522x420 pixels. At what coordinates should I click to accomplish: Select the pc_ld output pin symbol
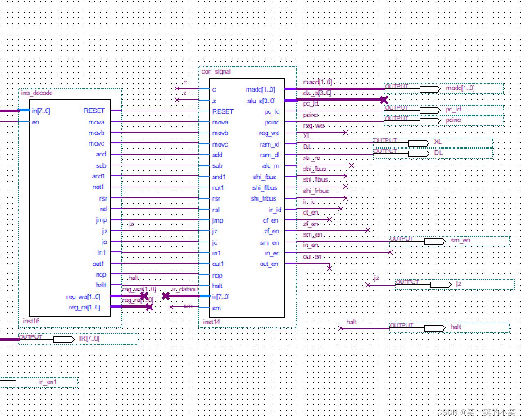[430, 110]
